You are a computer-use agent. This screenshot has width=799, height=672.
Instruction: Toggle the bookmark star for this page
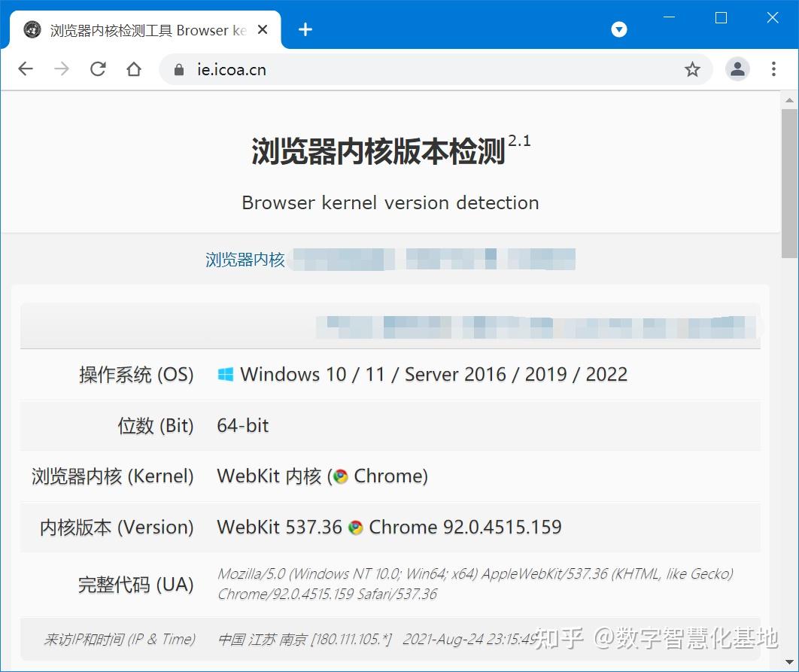[x=692, y=68]
